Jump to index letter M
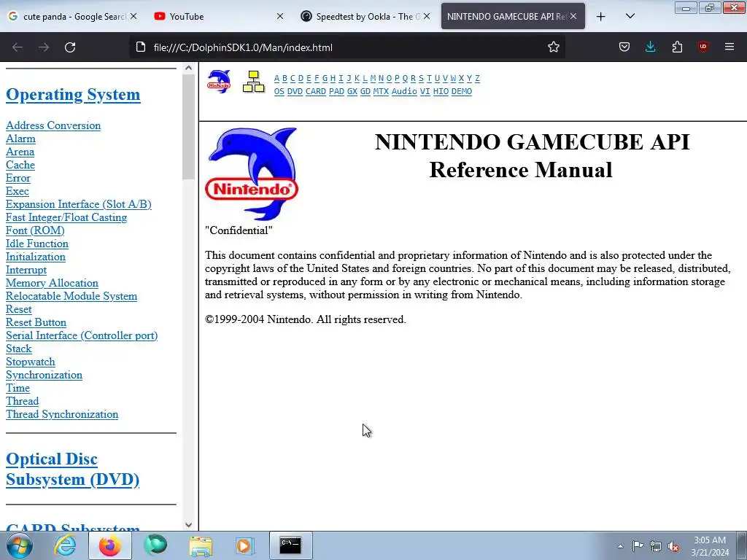The width and height of the screenshot is (747, 560). [373, 79]
